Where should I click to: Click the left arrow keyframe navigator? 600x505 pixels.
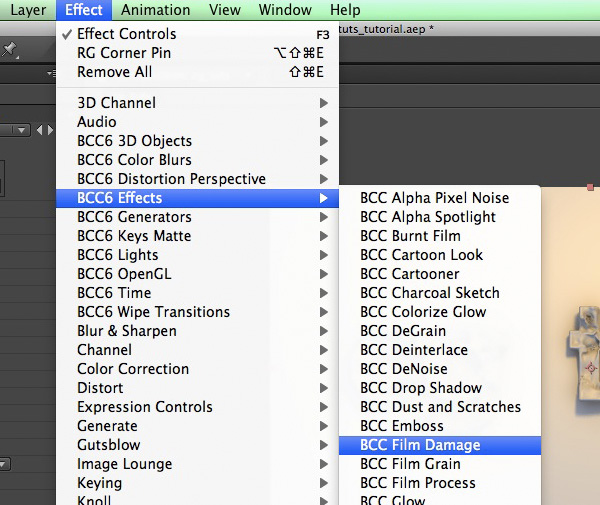[39, 130]
